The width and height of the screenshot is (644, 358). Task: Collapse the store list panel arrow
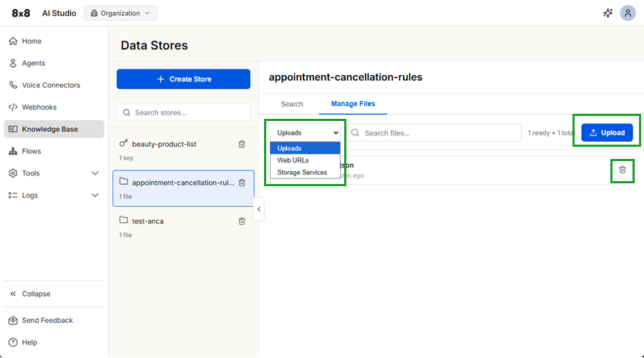[x=259, y=209]
